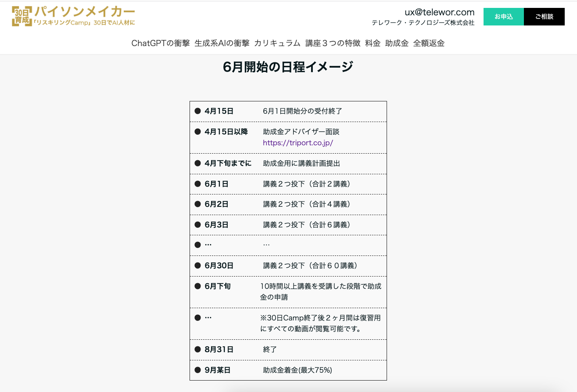Image resolution: width=577 pixels, height=392 pixels.
Task: Click 講義２つ投下（合計６講義） text
Action: [307, 225]
